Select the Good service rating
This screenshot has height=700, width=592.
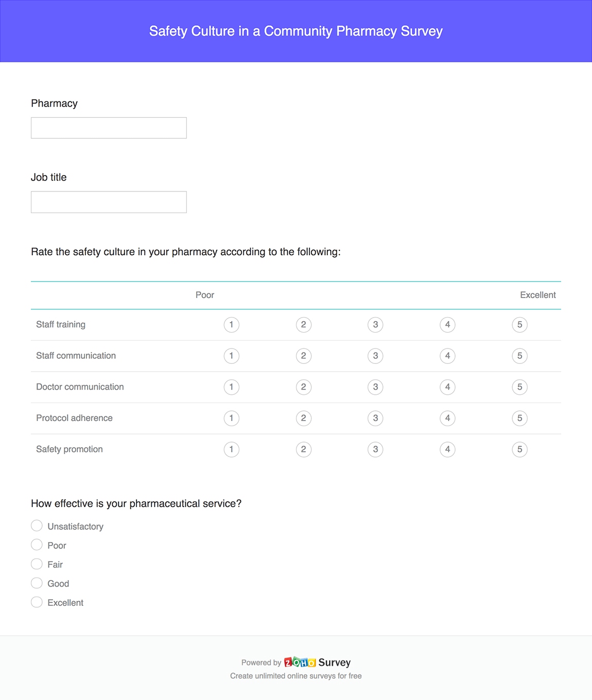(x=37, y=583)
